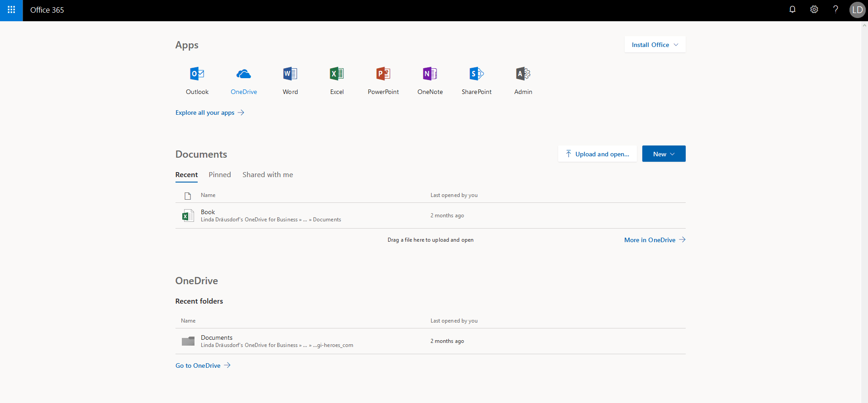The width and height of the screenshot is (868, 403).
Task: Click Drag a file here upload area
Action: (431, 240)
